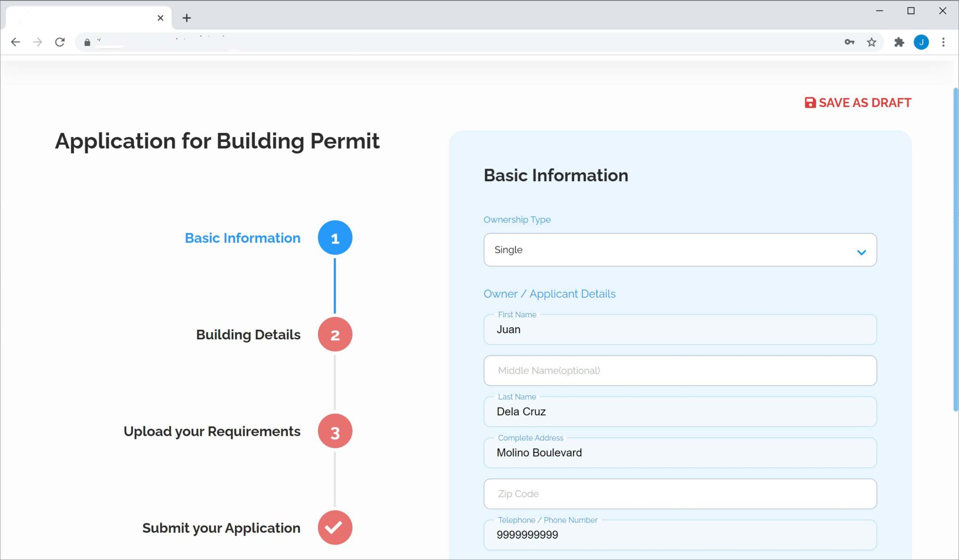Click the saved passwords key icon
959x560 pixels.
click(849, 42)
